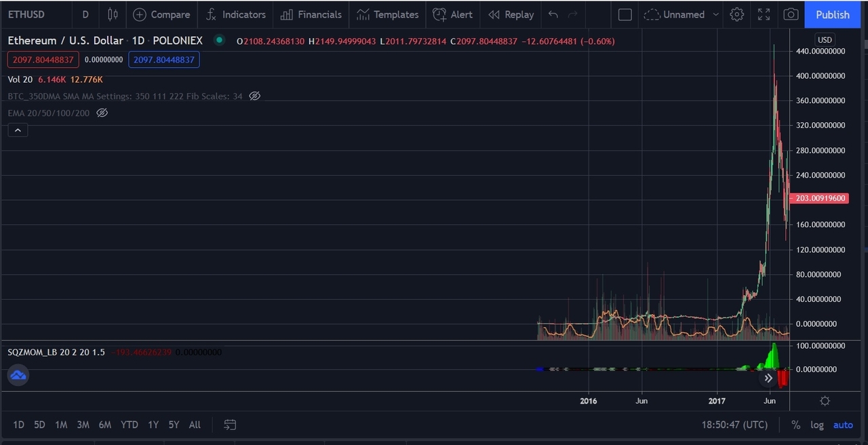Open the chart settings gear in top toolbar
The width and height of the screenshot is (868, 445).
coord(737,14)
